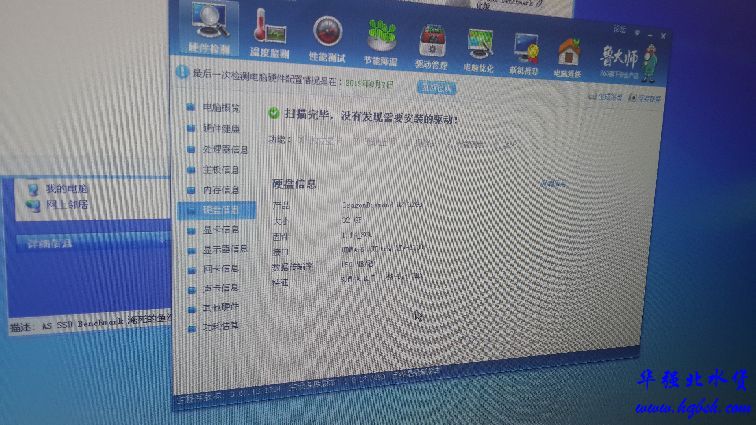Click the 2015 last-scan date text

(369, 83)
